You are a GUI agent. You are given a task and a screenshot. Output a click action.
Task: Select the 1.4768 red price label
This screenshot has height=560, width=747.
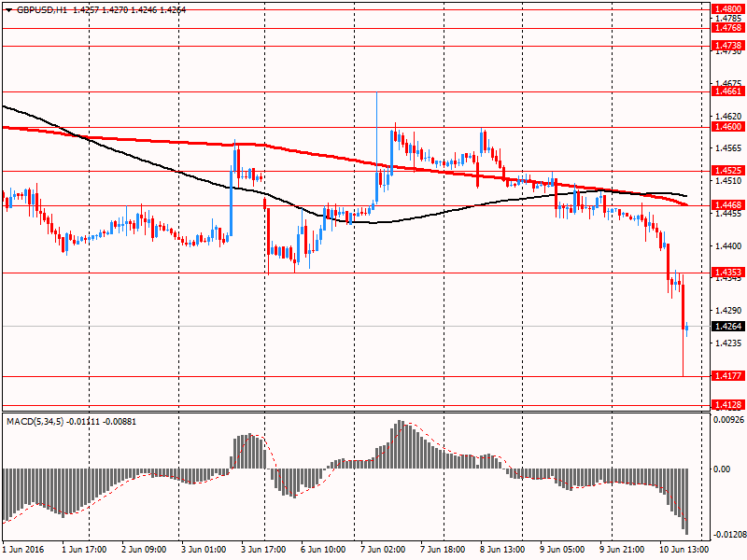727,29
